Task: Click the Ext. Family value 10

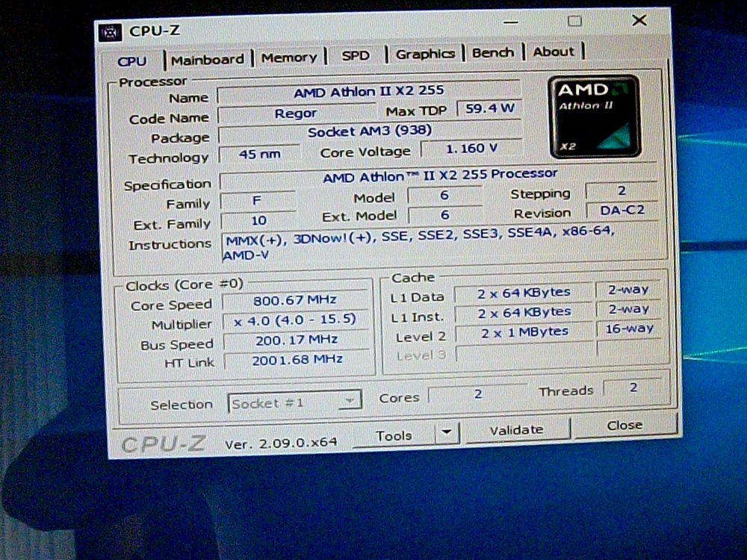Action: tap(258, 221)
